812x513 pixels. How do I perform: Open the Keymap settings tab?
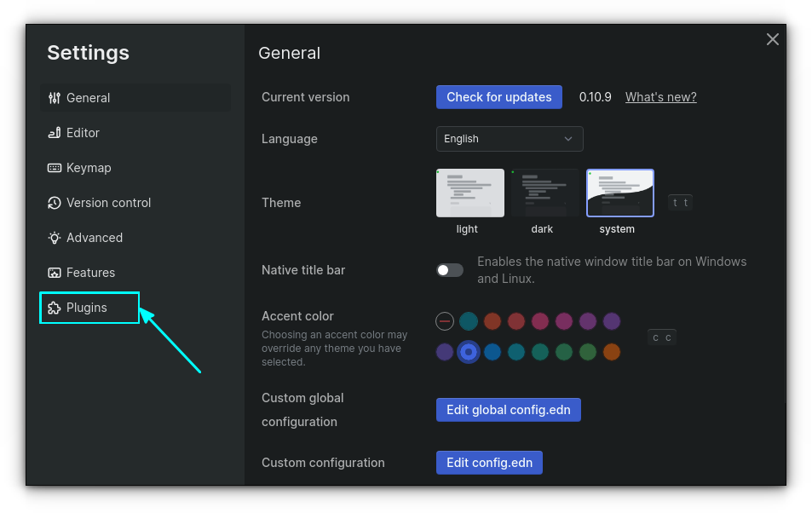pos(89,168)
